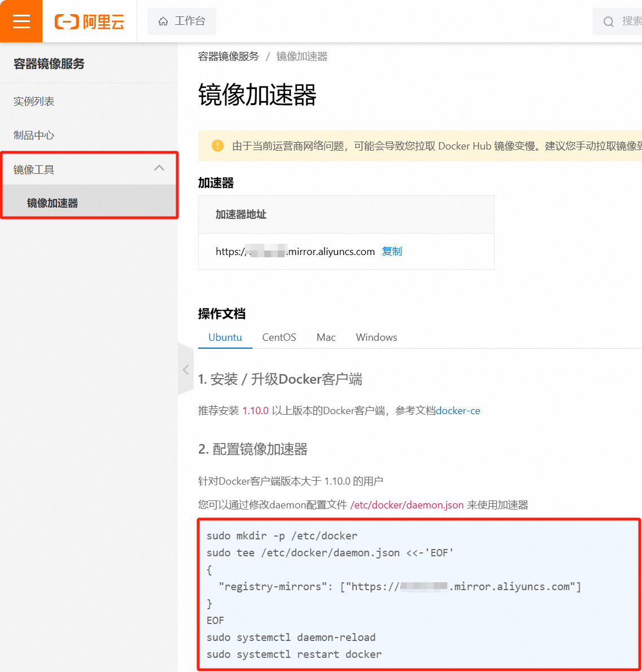Focus the top search field
This screenshot has width=642, height=672.
coord(618,21)
